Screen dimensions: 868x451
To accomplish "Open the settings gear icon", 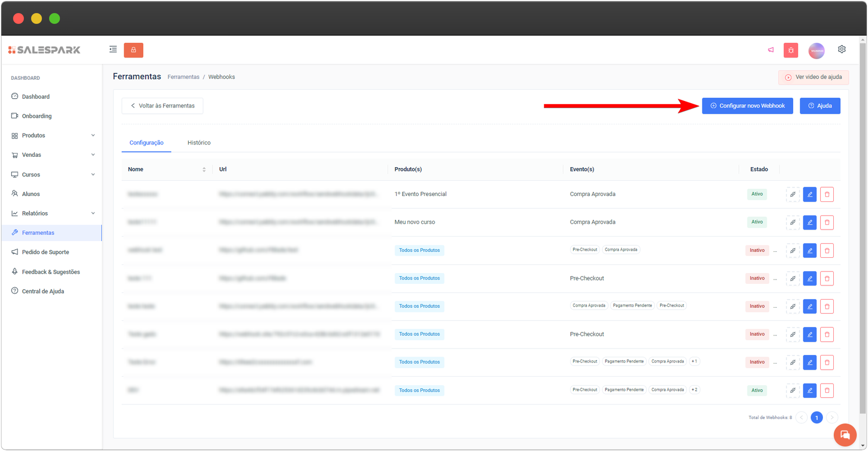I will click(841, 49).
